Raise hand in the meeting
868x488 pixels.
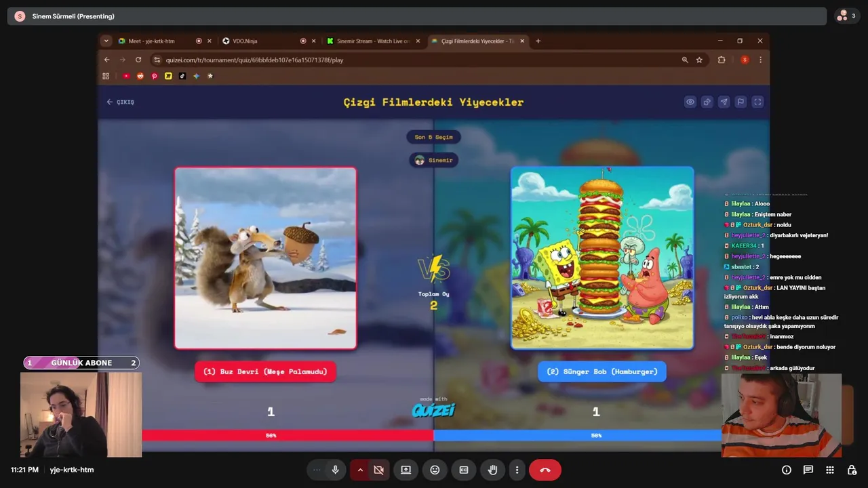point(493,470)
